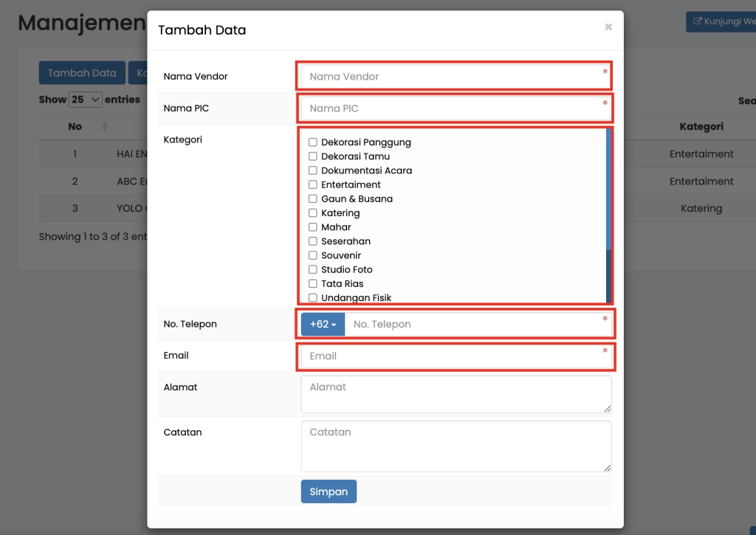Click the Tambah Data button behind modal
Viewport: 756px width, 535px height.
click(82, 73)
